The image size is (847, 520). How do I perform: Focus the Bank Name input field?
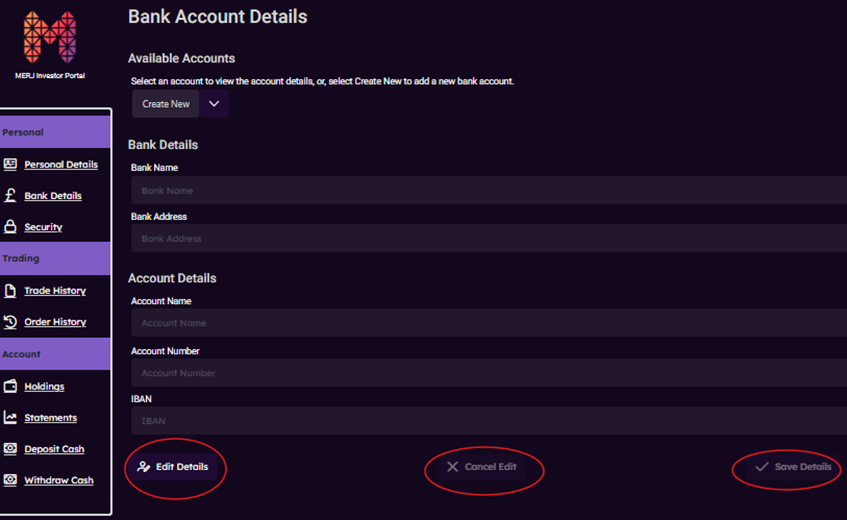488,190
